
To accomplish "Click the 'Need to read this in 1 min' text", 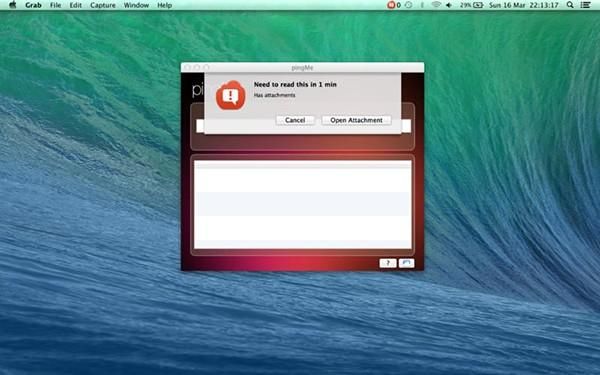I will tap(295, 85).
